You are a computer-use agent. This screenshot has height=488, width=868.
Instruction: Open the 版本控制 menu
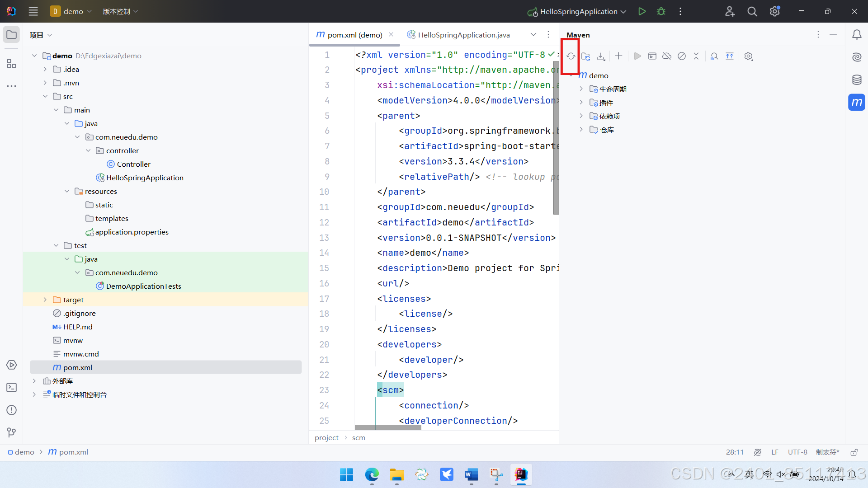[x=120, y=11]
